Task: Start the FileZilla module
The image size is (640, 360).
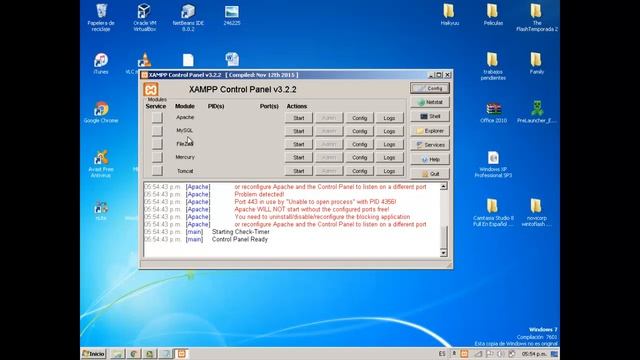Action: 299,144
